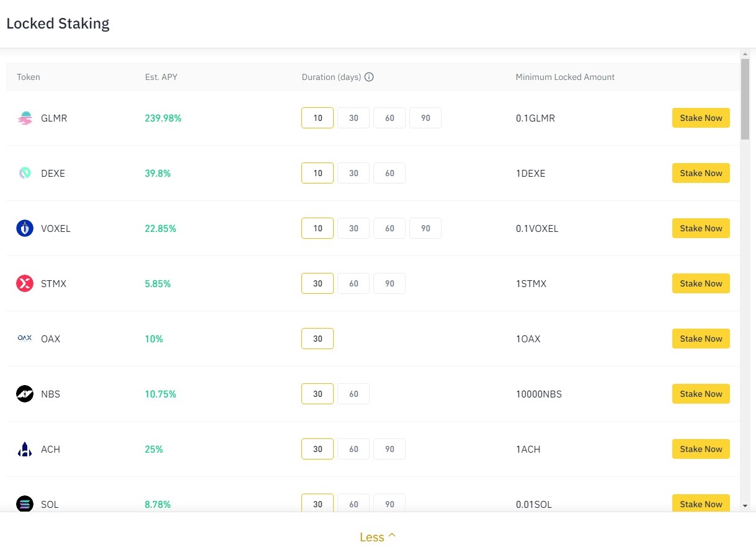Stake Now for ACH
Image resolution: width=756 pixels, height=550 pixels.
[x=701, y=449]
